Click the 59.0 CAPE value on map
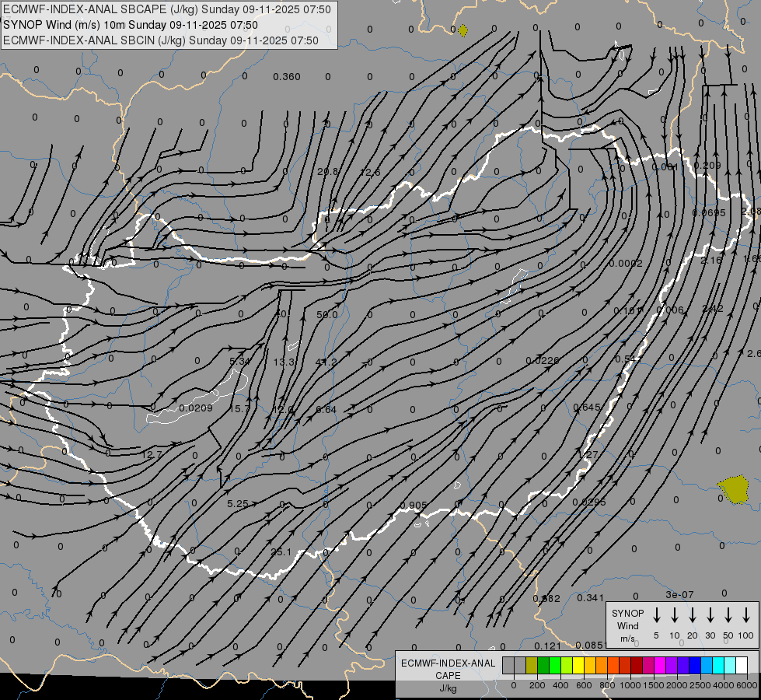 [326, 315]
